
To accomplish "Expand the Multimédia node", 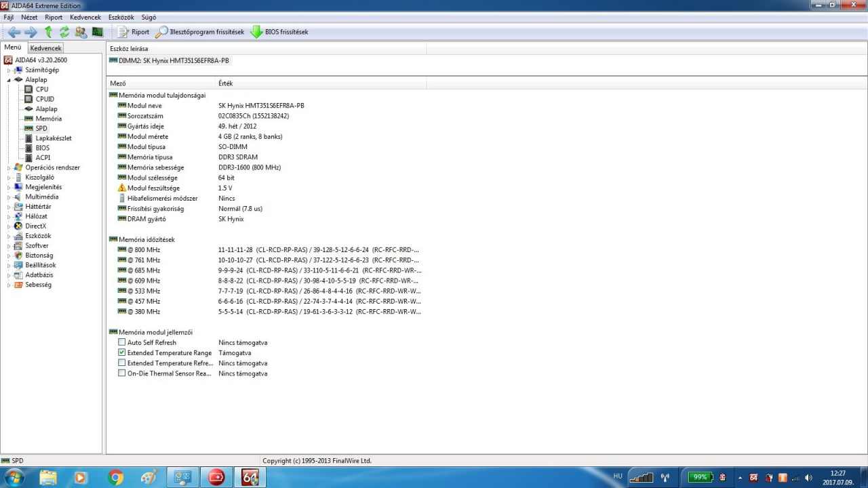I will click(x=9, y=197).
